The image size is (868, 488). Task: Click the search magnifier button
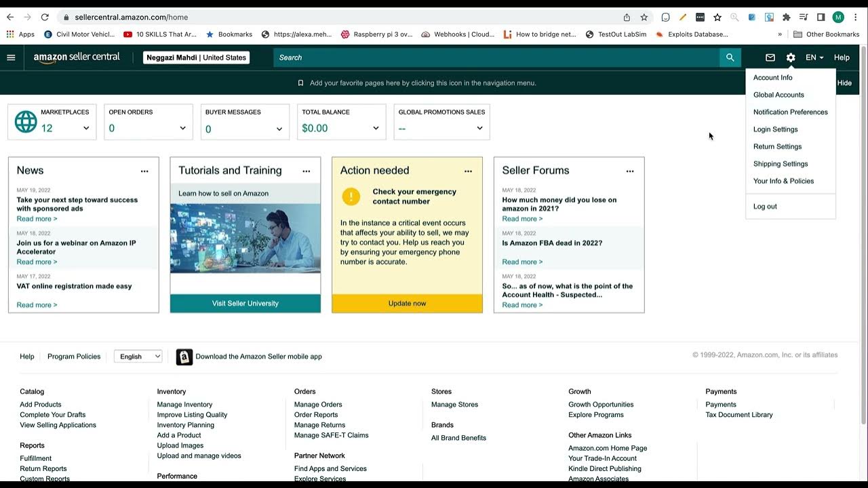tap(730, 58)
